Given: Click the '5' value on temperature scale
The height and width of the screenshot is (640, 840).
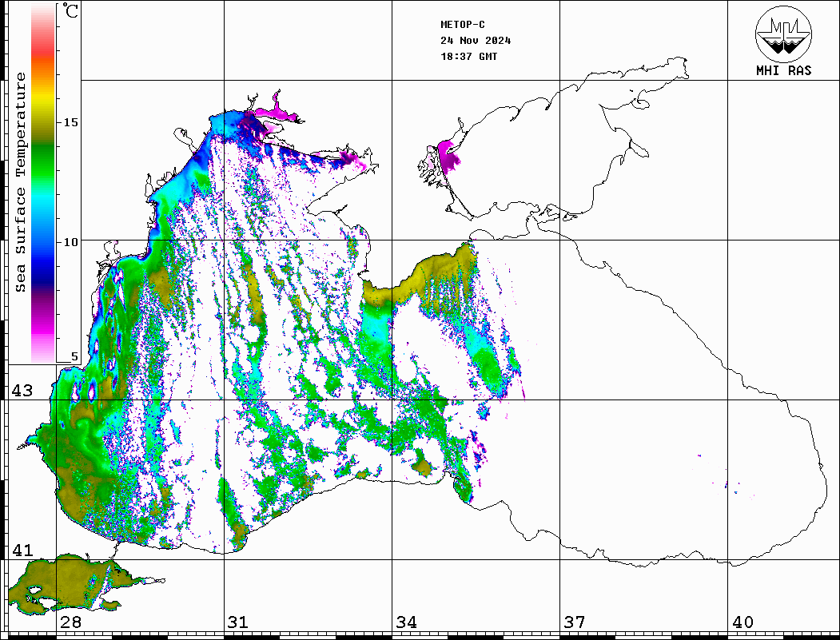Looking at the screenshot, I should coord(74,356).
